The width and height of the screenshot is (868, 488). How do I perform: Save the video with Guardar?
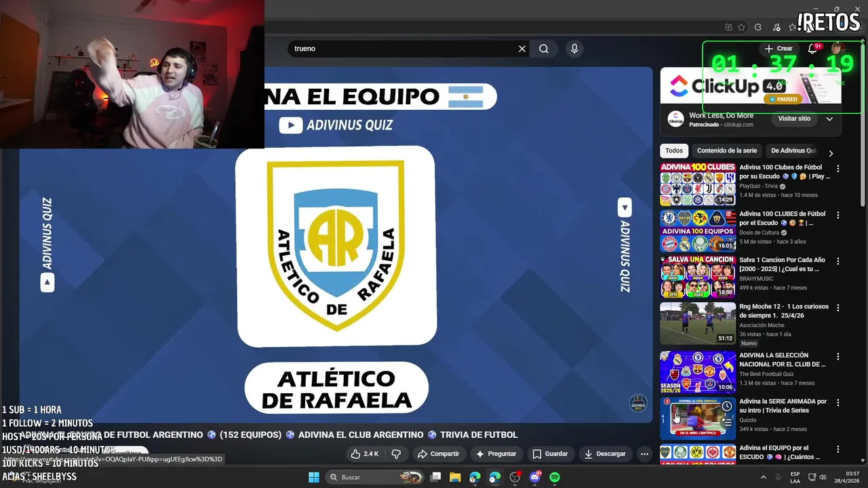click(550, 453)
